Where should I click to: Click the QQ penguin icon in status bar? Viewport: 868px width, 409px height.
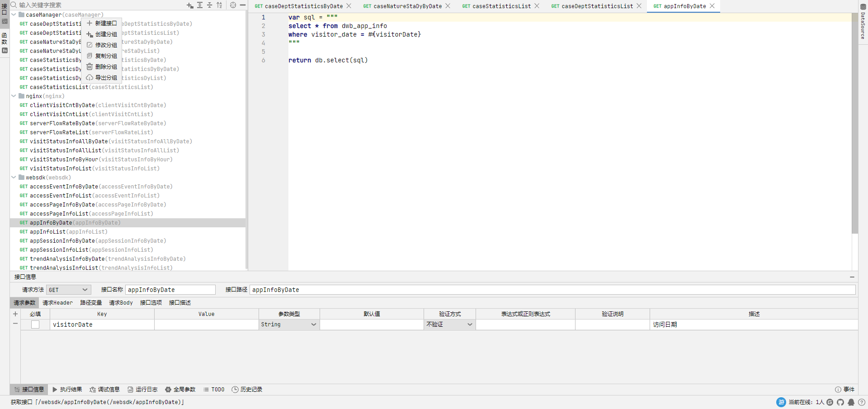851,402
